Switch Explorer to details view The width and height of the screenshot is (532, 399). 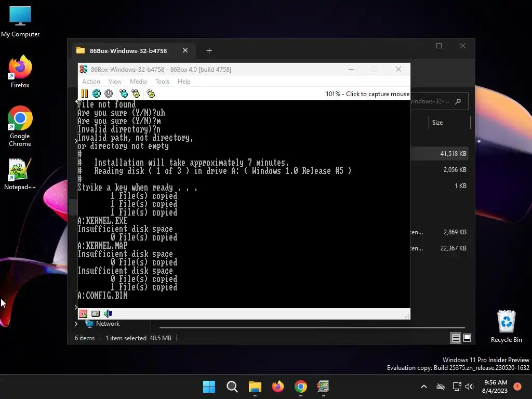pyautogui.click(x=456, y=338)
